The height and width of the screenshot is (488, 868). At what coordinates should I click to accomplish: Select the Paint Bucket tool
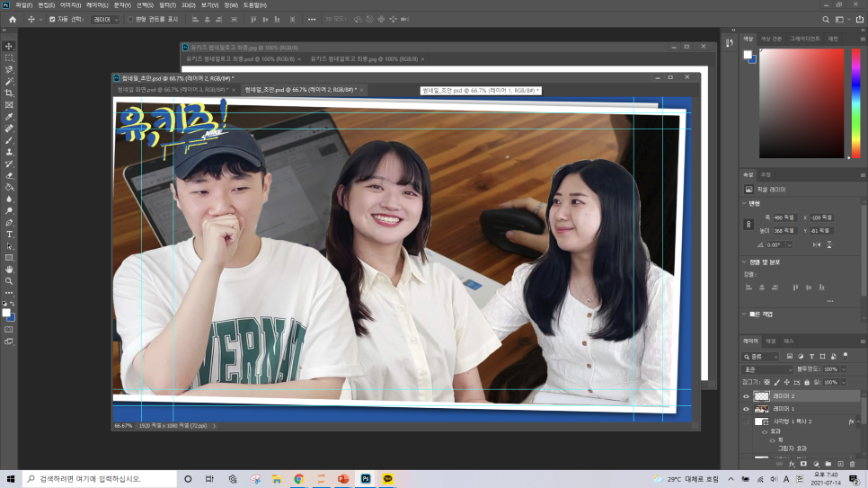[x=9, y=187]
